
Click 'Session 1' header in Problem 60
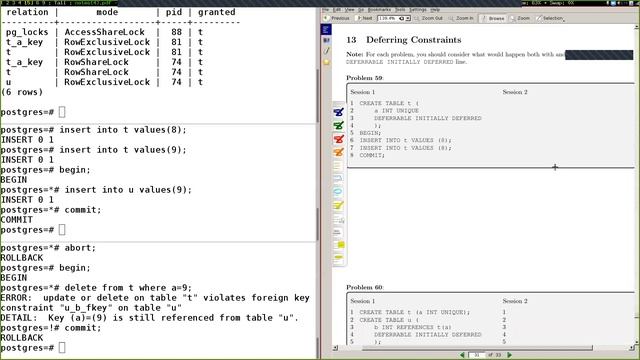tap(362, 301)
